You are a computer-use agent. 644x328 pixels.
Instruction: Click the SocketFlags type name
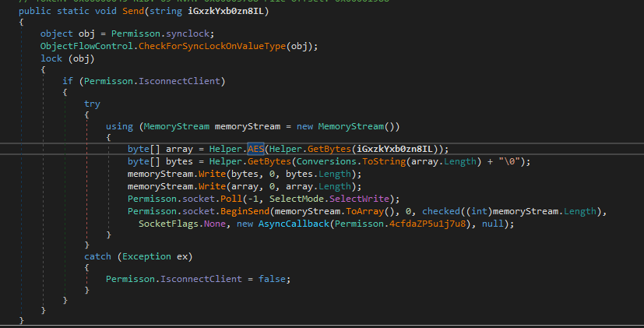pyautogui.click(x=168, y=224)
